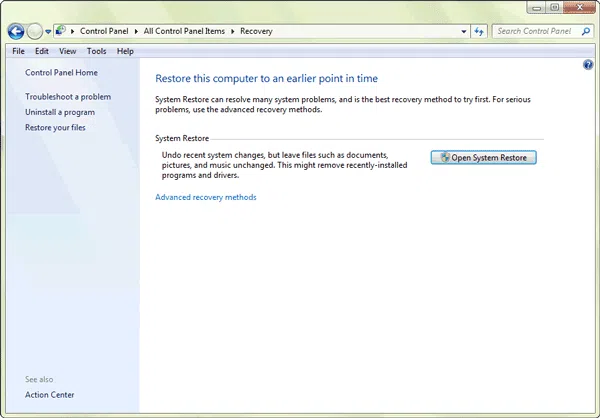Go to Control Panel Home
The width and height of the screenshot is (600, 418).
tap(61, 73)
